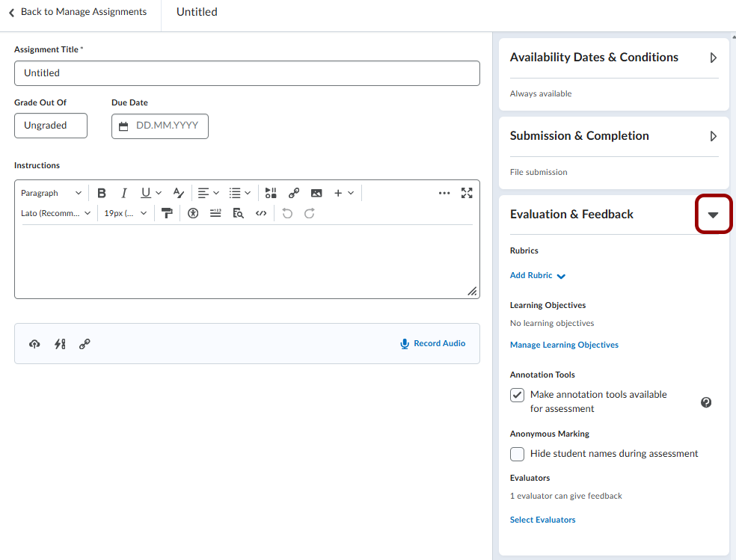736x560 pixels.
Task: Switch the editor to fullscreen mode
Action: pos(467,193)
